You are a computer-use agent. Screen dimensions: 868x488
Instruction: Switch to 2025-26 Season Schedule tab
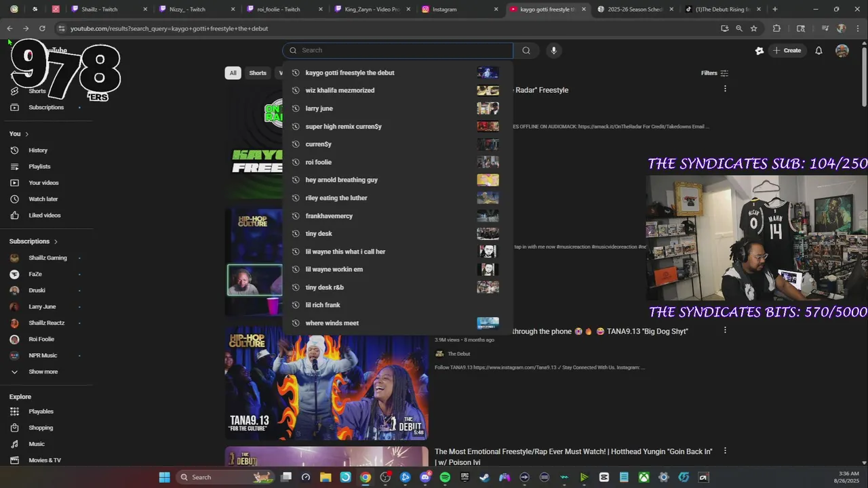point(635,9)
